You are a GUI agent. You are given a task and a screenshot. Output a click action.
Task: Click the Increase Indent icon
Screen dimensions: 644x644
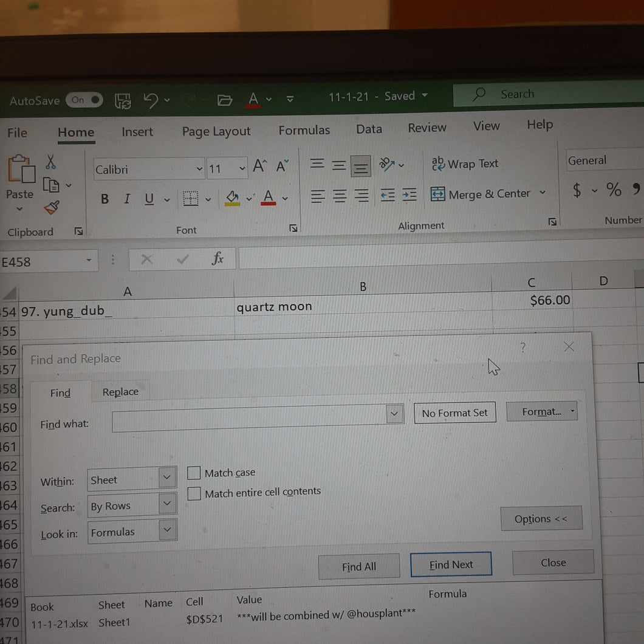coord(409,194)
